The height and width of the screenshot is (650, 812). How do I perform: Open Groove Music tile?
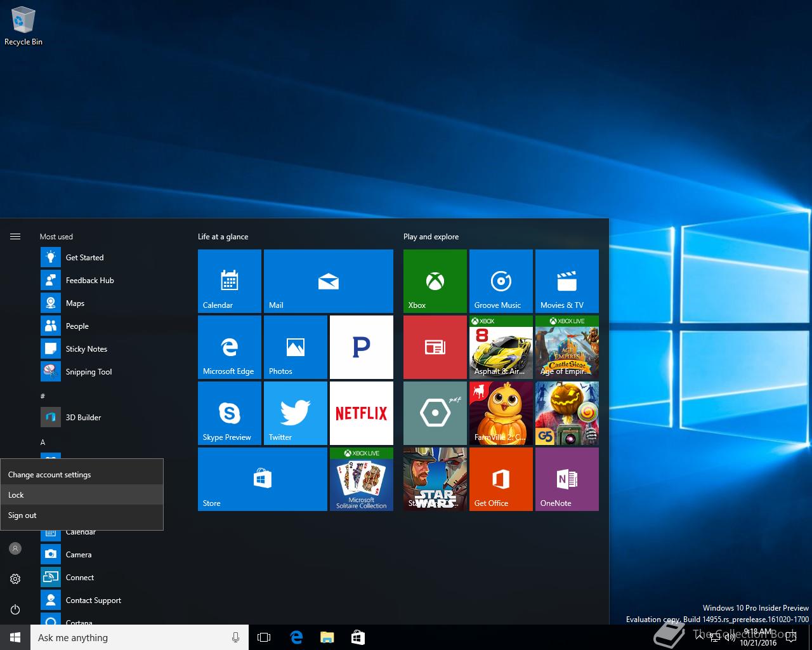coord(501,281)
